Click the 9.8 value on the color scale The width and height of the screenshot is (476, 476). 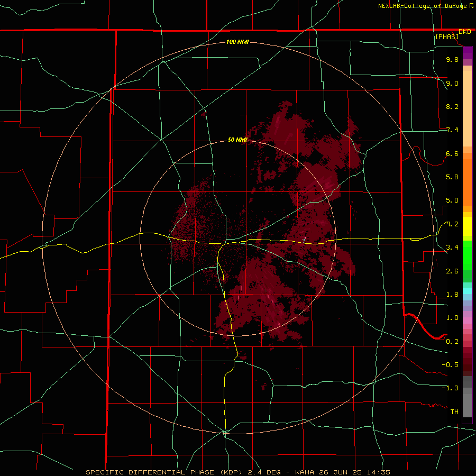452,59
